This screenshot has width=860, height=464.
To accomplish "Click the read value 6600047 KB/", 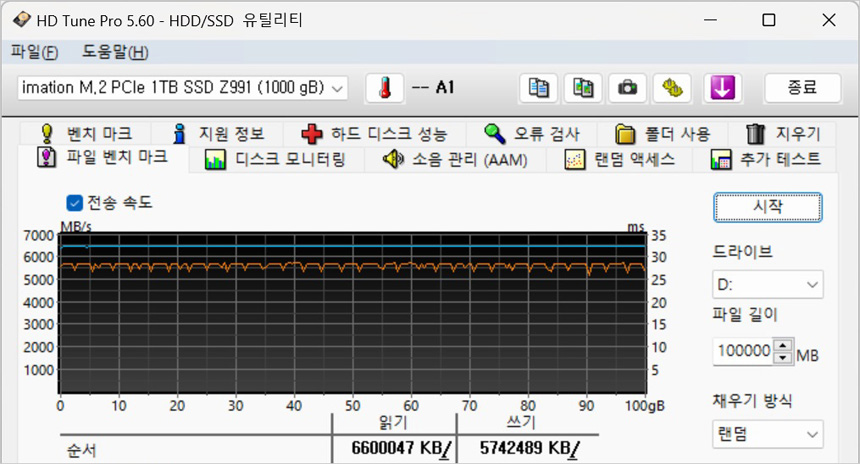I will coord(401,448).
